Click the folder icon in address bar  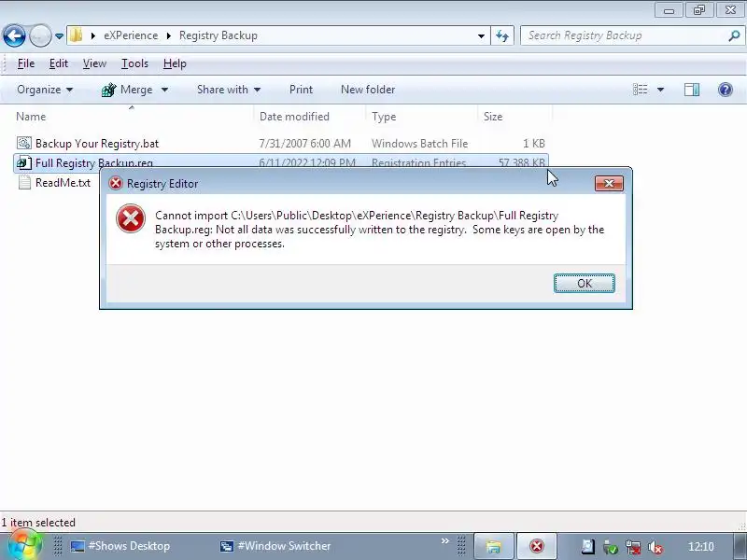click(x=77, y=35)
